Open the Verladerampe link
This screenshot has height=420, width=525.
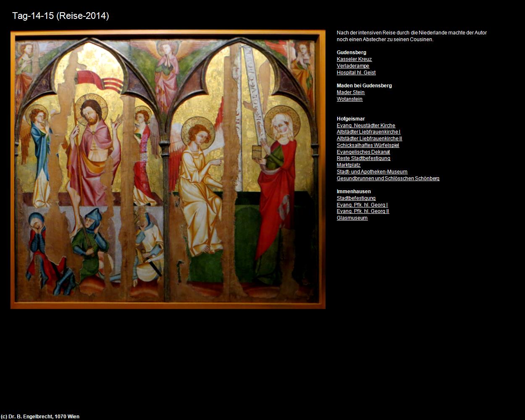point(353,66)
